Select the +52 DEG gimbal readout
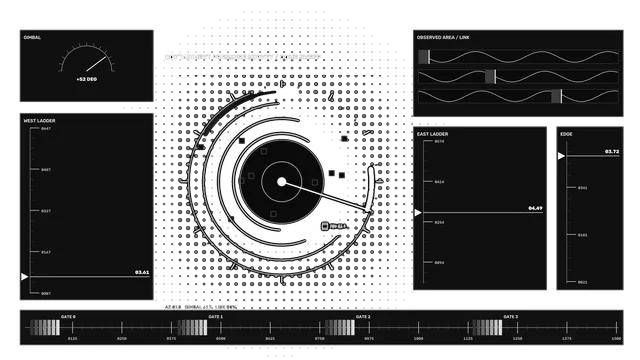 point(87,79)
